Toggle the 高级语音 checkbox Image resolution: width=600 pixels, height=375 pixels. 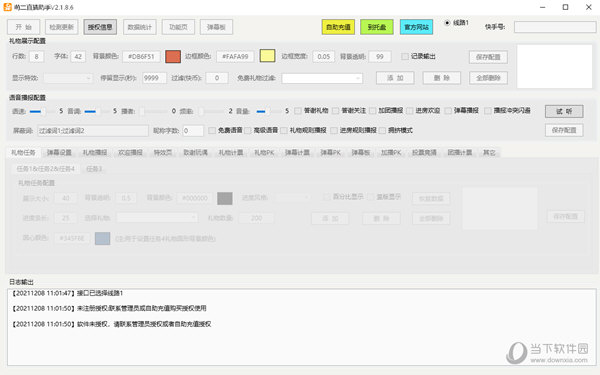[248, 131]
